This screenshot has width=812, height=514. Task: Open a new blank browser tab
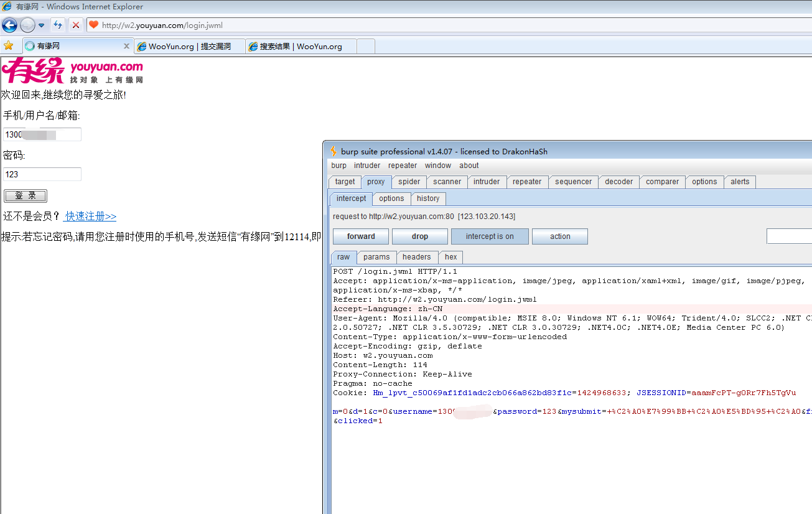coord(366,46)
